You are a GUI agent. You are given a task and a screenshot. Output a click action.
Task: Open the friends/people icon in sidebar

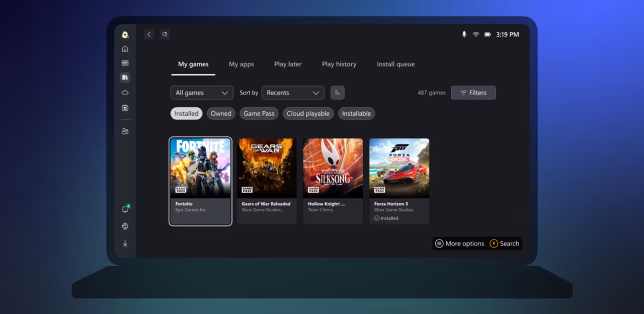[x=125, y=131]
